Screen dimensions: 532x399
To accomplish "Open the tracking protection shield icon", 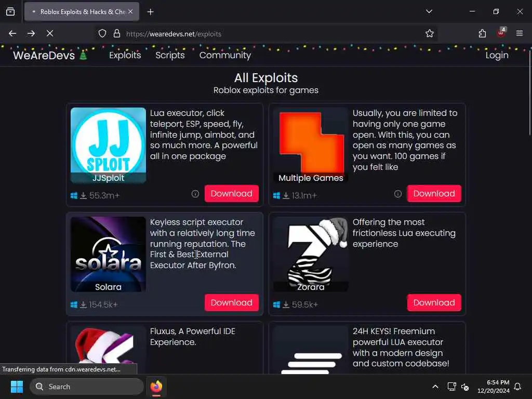I will pyautogui.click(x=102, y=34).
